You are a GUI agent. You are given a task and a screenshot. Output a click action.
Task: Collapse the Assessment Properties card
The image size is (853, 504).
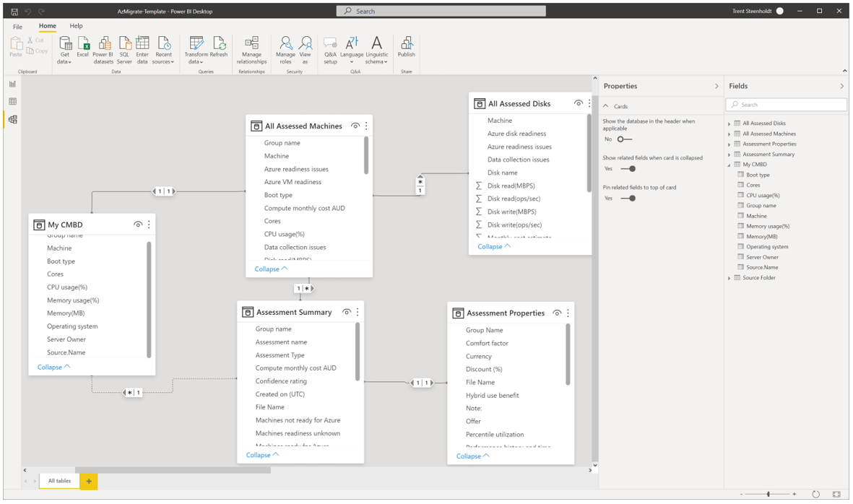(473, 456)
